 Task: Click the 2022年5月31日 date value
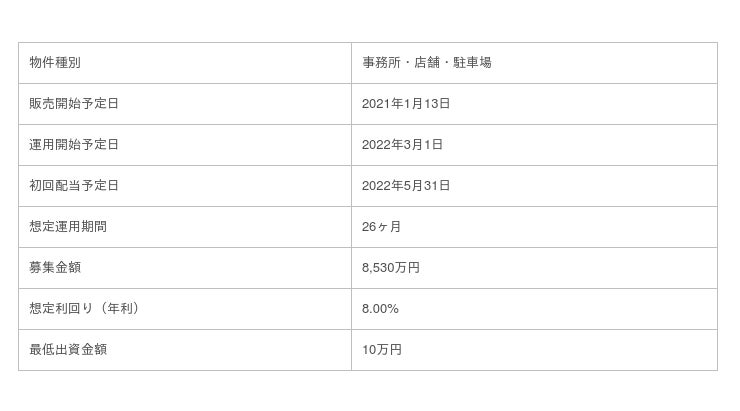tap(406, 186)
